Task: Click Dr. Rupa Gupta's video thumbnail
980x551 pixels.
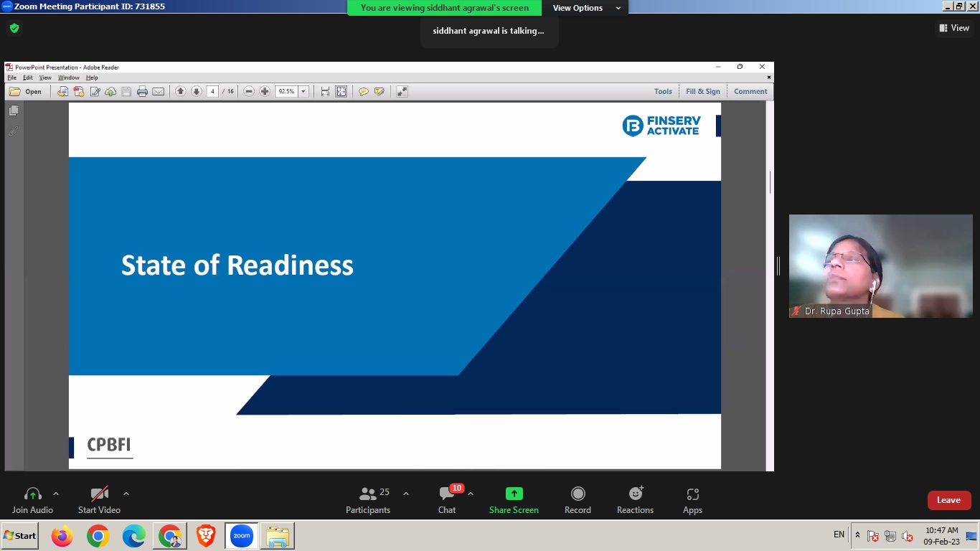Action: 881,266
